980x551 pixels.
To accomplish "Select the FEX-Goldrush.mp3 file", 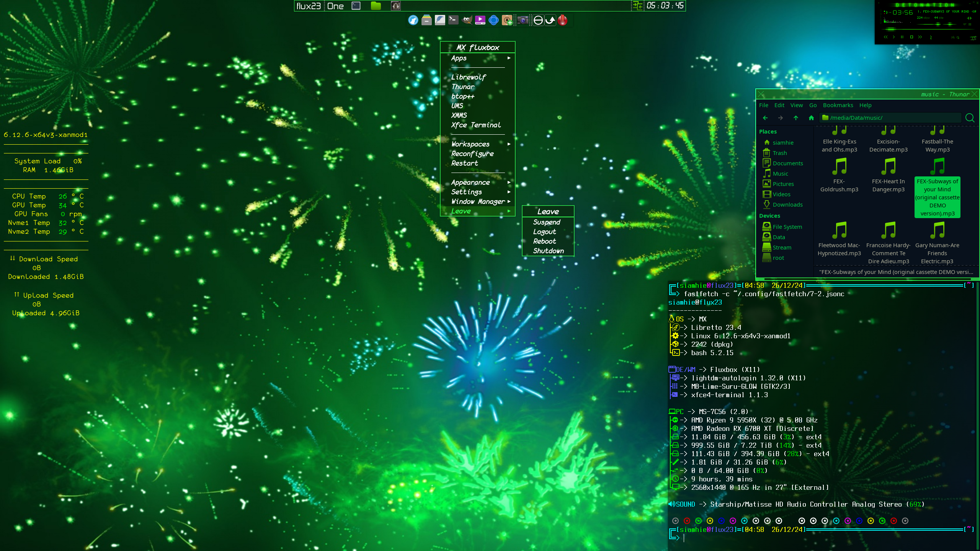I will pos(839,175).
